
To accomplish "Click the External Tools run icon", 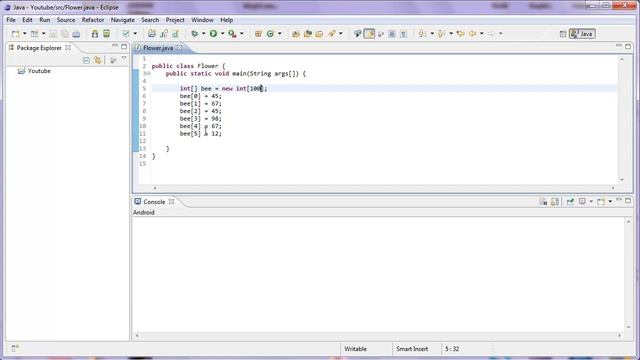I will tap(232, 34).
